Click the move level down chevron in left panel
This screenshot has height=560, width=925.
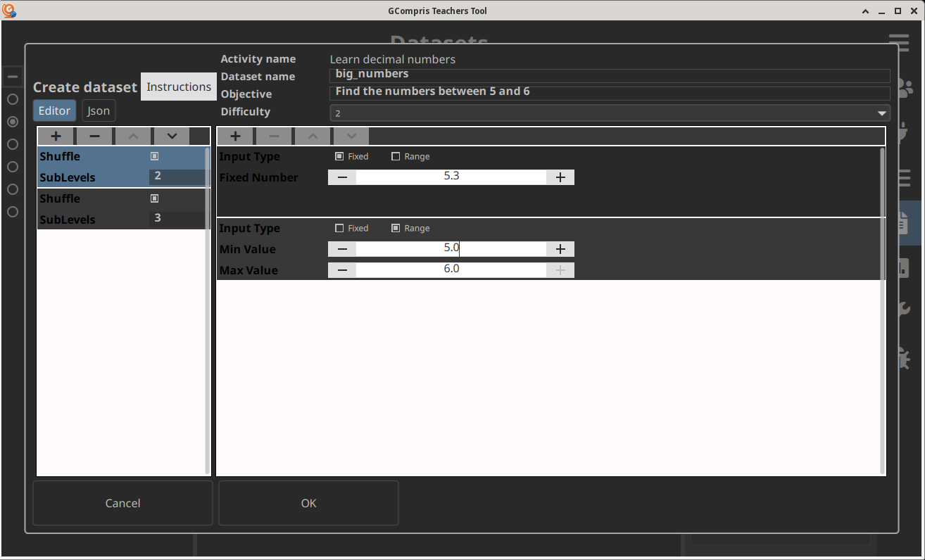pos(172,136)
